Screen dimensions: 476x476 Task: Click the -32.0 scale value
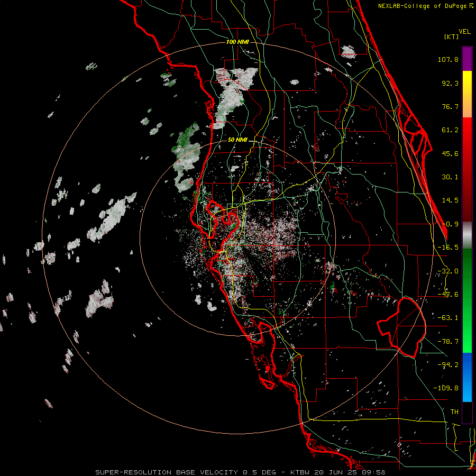point(448,271)
